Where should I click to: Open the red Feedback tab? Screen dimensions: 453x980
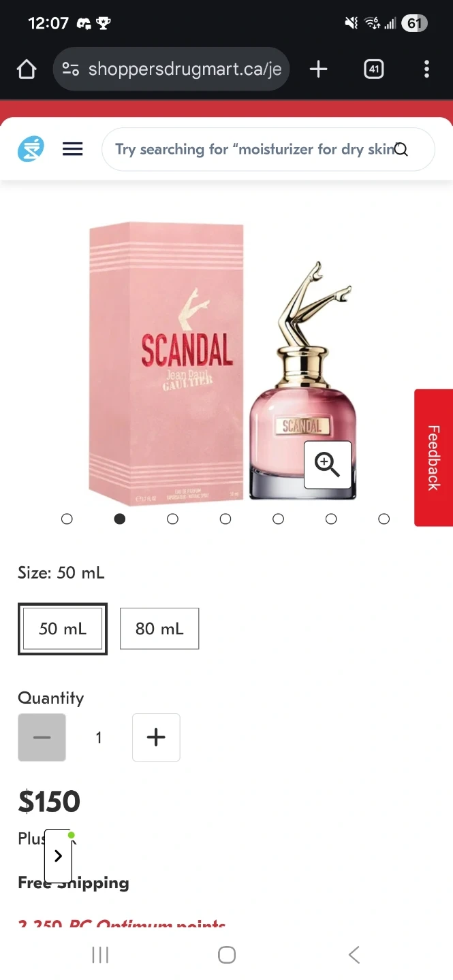pos(433,457)
